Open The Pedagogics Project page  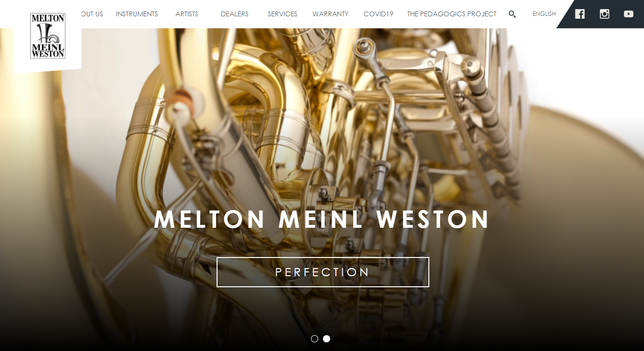coord(452,14)
